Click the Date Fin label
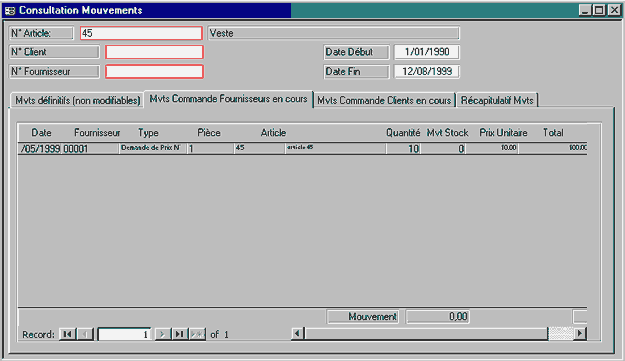This screenshot has width=625, height=361. [x=356, y=71]
